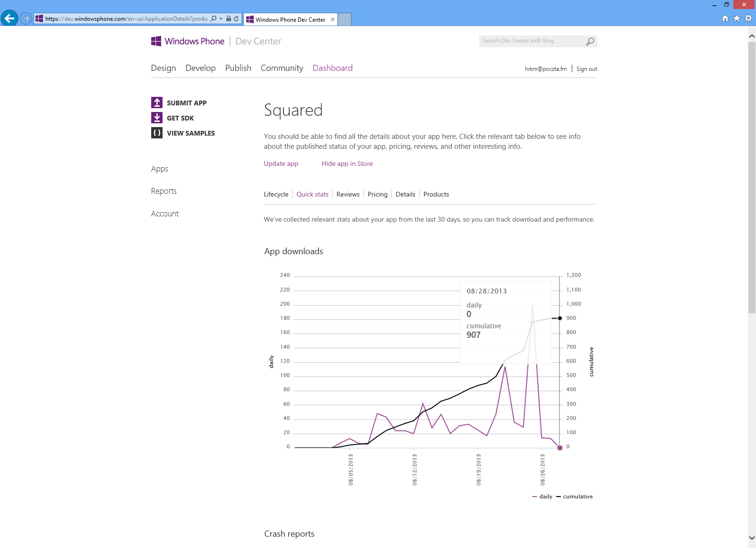Close the Windows Phone Dev Center tab

(x=333, y=19)
